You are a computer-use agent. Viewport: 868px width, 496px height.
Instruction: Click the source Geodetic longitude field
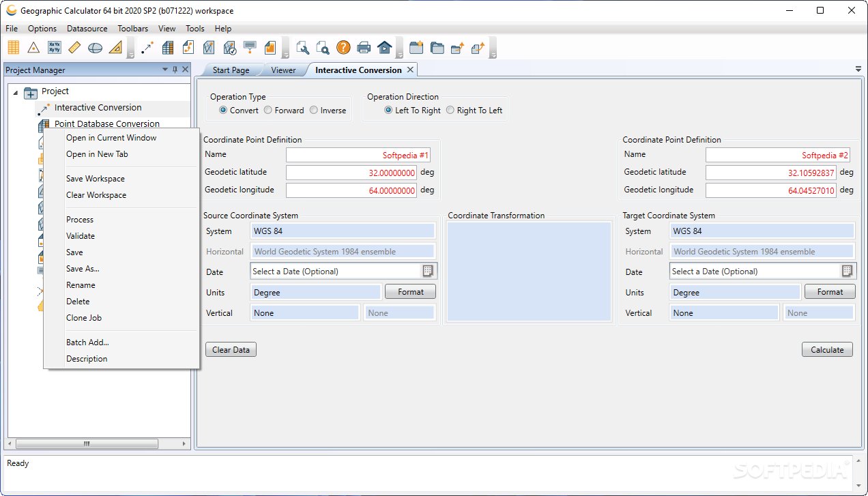(351, 190)
